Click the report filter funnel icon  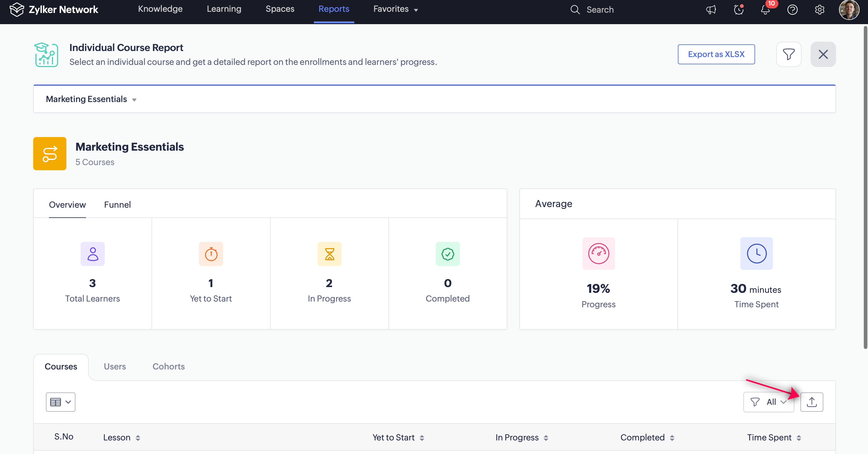789,54
